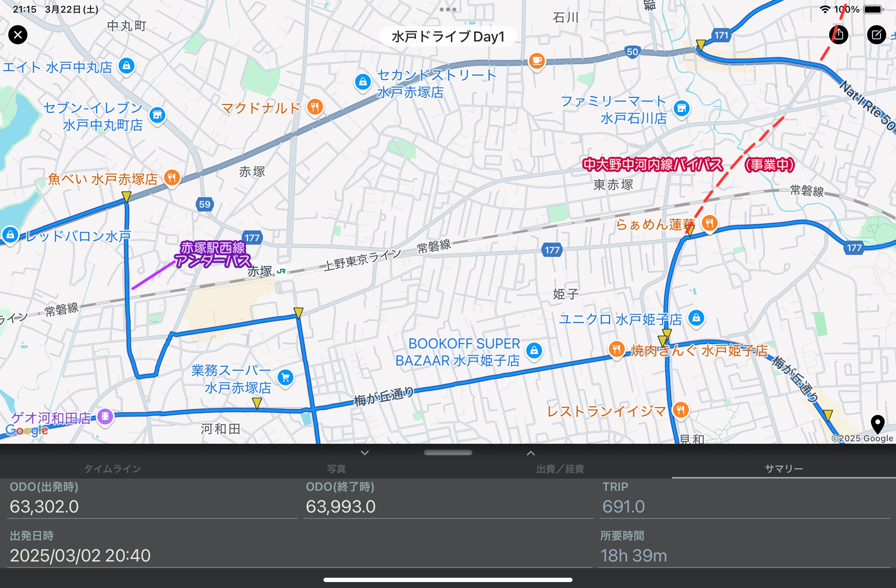Tap the share icon at top right
Image resolution: width=896 pixels, height=588 pixels.
pos(839,35)
